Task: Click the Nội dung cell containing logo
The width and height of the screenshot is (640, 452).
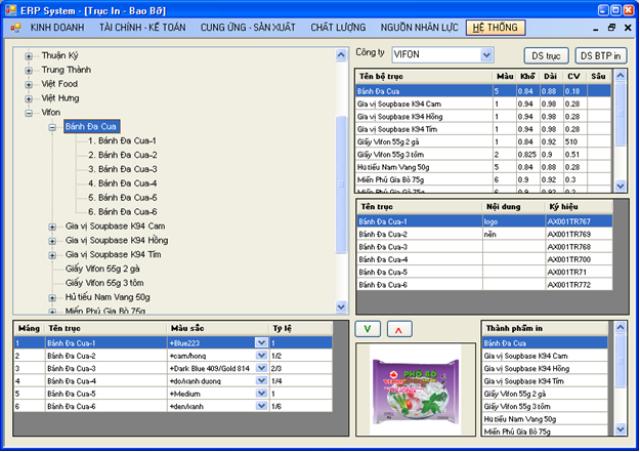Action: [513, 222]
